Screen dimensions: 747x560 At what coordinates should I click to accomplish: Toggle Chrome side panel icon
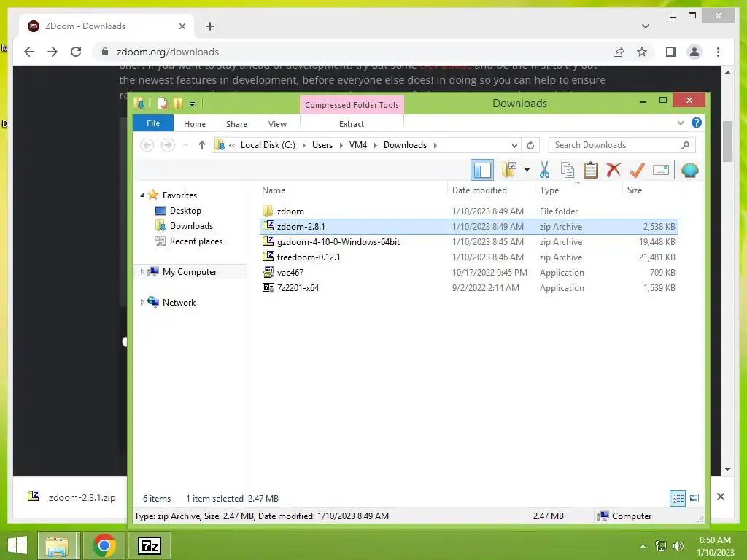coord(671,52)
